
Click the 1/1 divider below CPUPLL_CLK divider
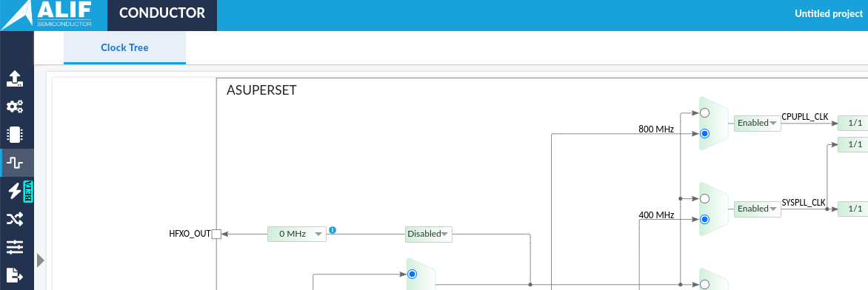(852, 144)
